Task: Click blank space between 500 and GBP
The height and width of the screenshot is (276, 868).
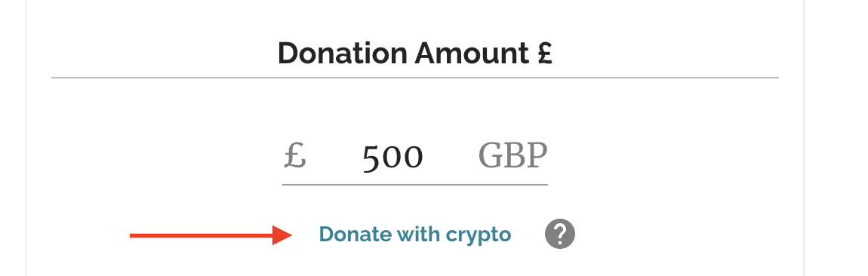Action: 450,157
